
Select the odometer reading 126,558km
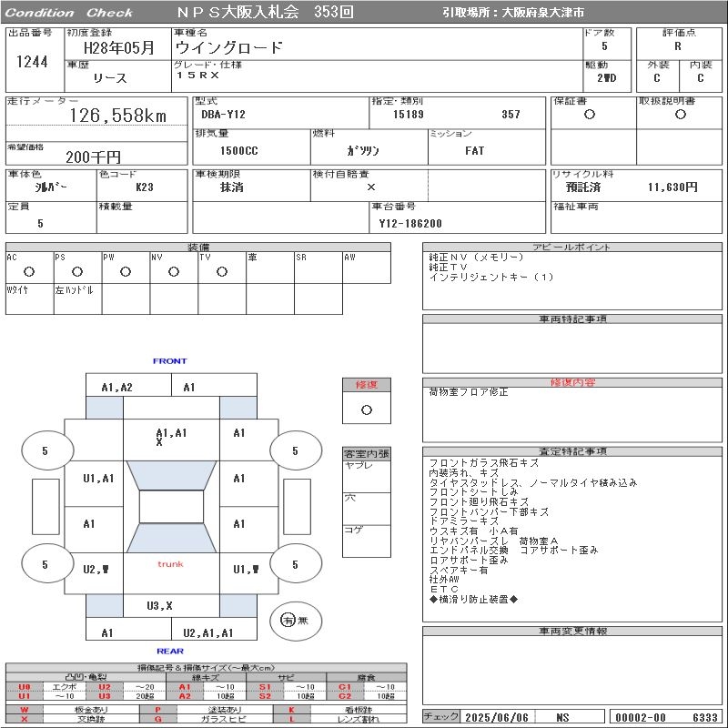118,116
